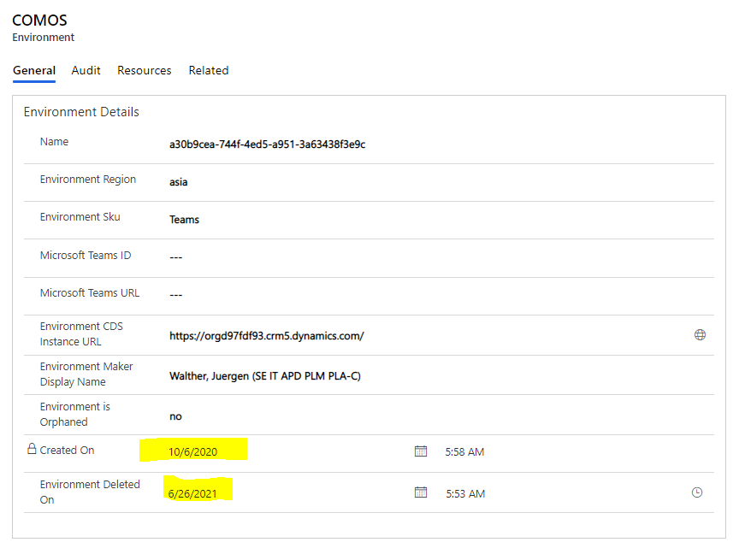Click the Name field label

pyautogui.click(x=54, y=142)
